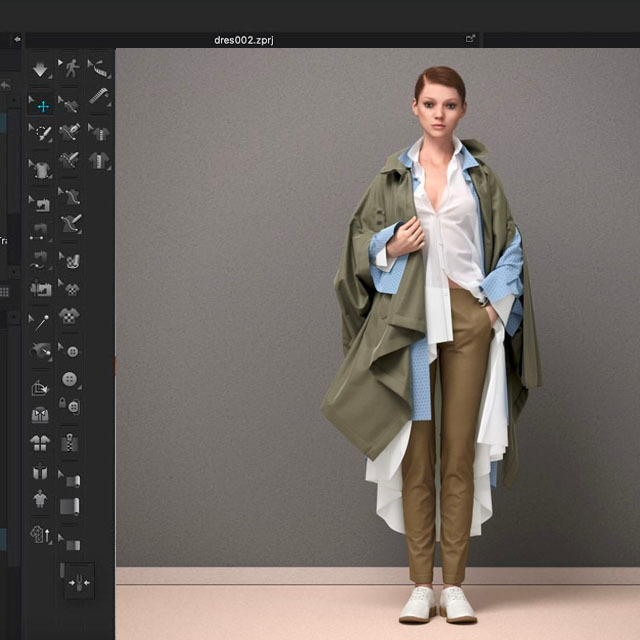Image resolution: width=640 pixels, height=640 pixels.
Task: Click the open-collar jacket icon
Action: pos(41,414)
